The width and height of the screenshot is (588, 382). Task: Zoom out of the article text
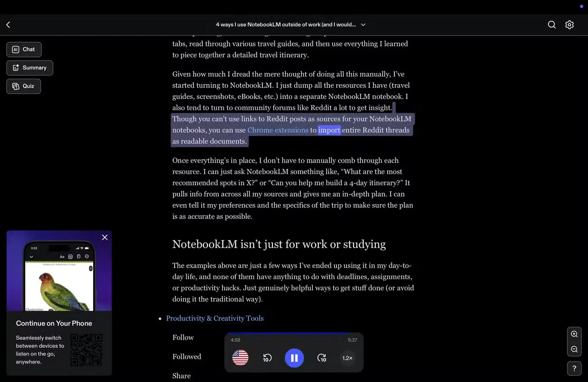tap(574, 349)
